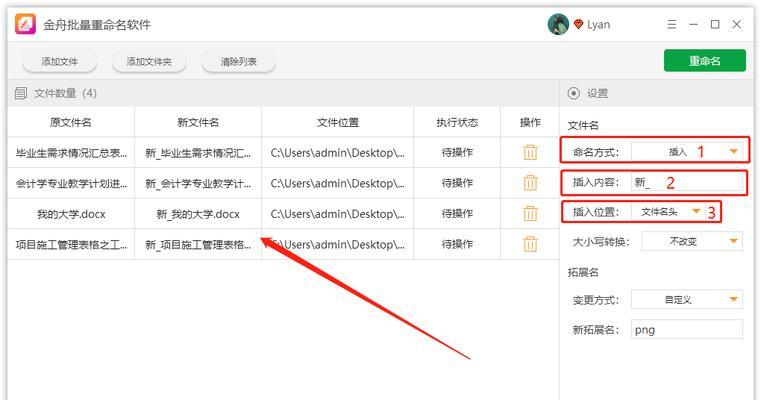Maximize the window
The height and width of the screenshot is (400, 761).
(715, 24)
